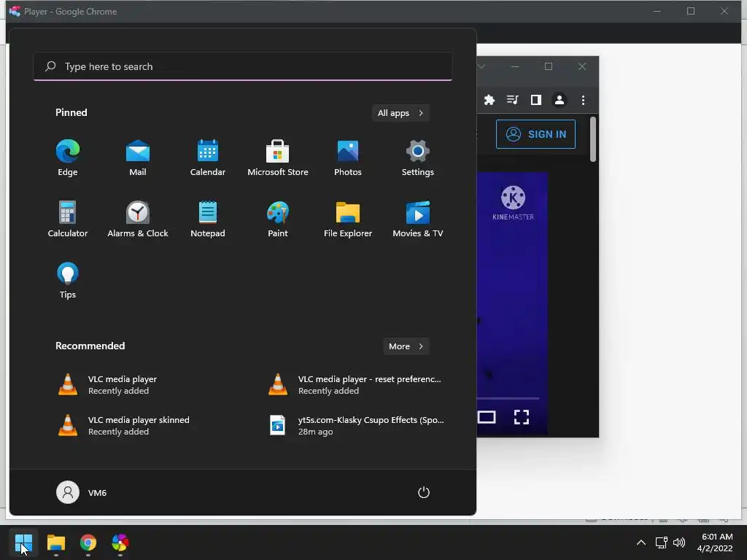Launch the Photos app
The image size is (747, 560).
[x=348, y=158]
